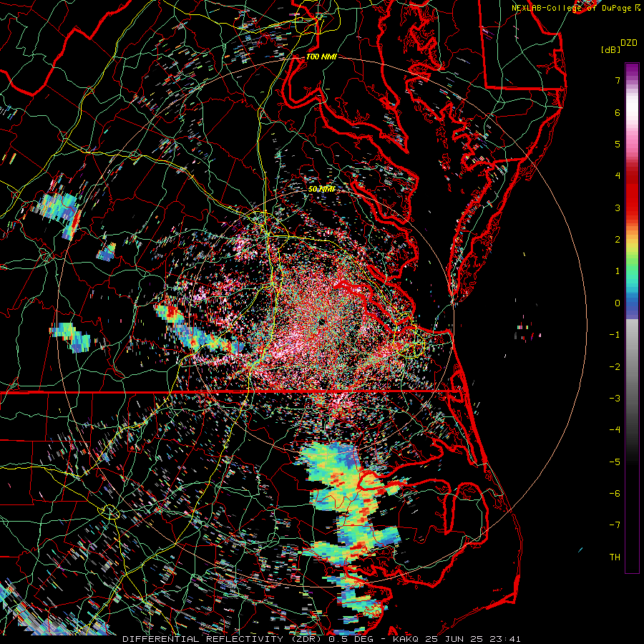This screenshot has width=644, height=644.
Task: Click the -1 value on color scale
Action: point(615,335)
